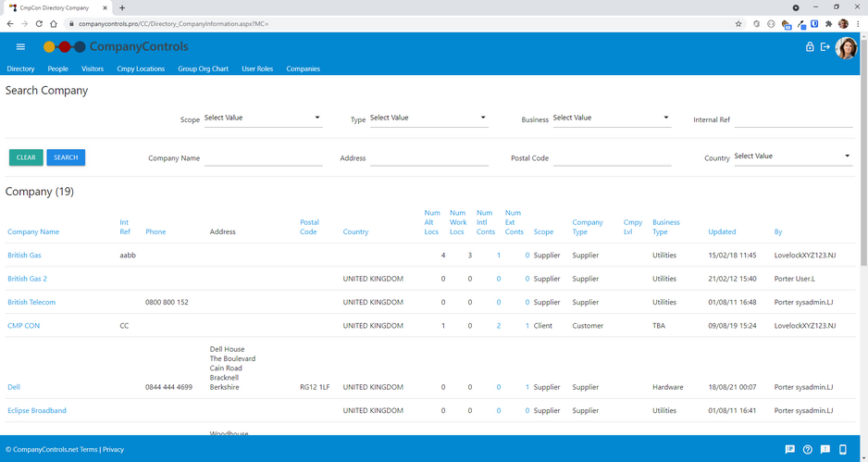868x462 pixels.
Task: Click the CompanyControls logo
Action: (116, 47)
